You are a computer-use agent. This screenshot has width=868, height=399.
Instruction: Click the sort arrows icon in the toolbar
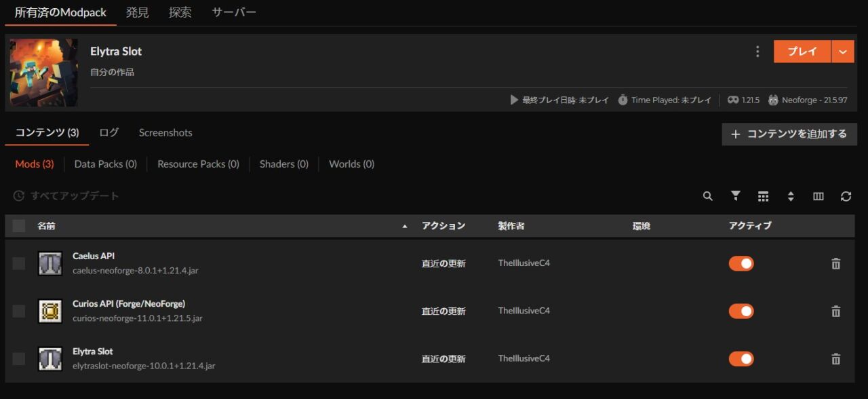(791, 195)
